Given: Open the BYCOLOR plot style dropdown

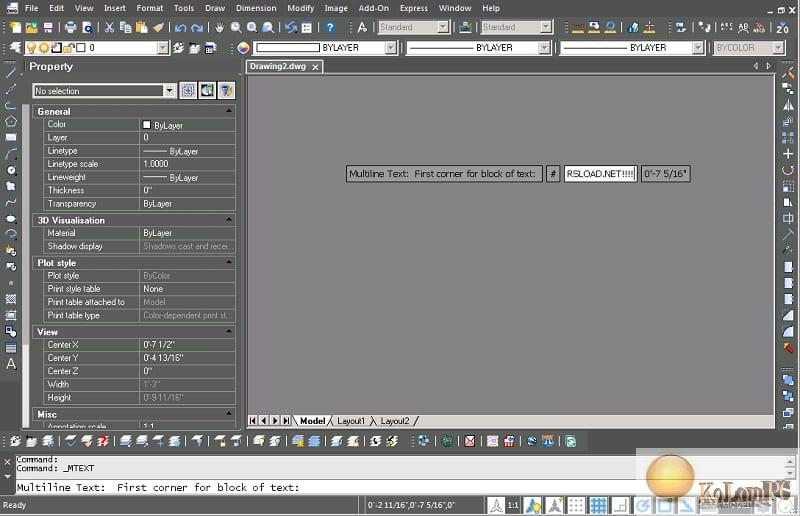Looking at the screenshot, I should [x=778, y=48].
